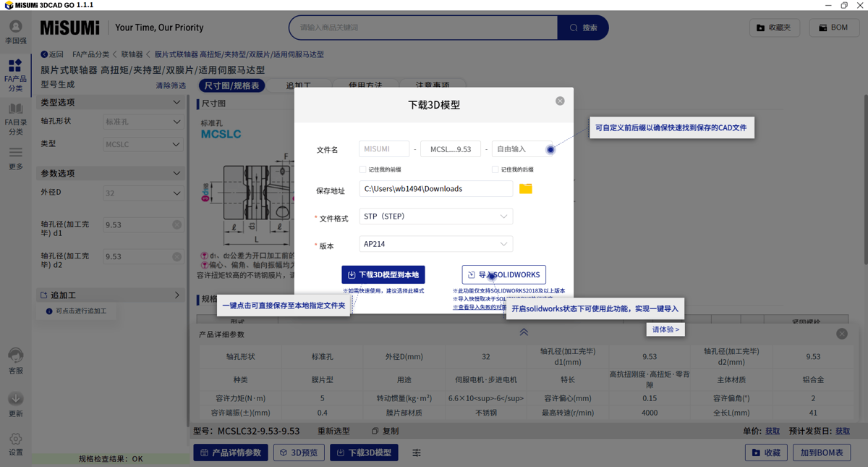Screen dimensions: 868x467
Task: Open the 版本 AP214 dropdown
Action: coord(436,244)
